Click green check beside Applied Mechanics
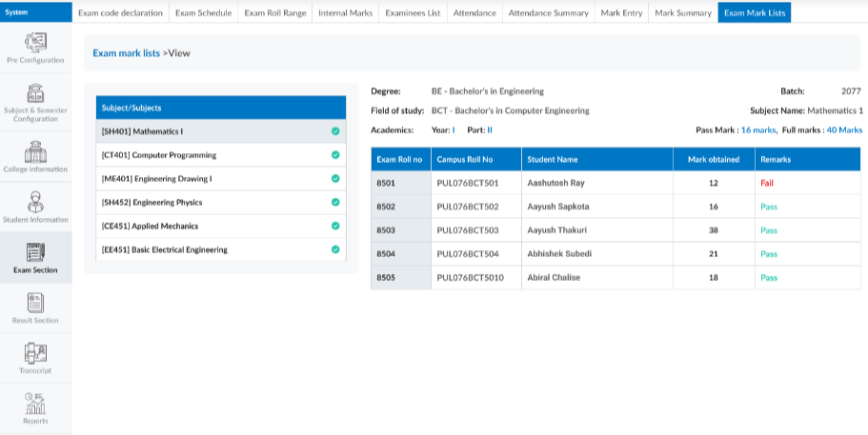868x435 pixels. tap(335, 226)
